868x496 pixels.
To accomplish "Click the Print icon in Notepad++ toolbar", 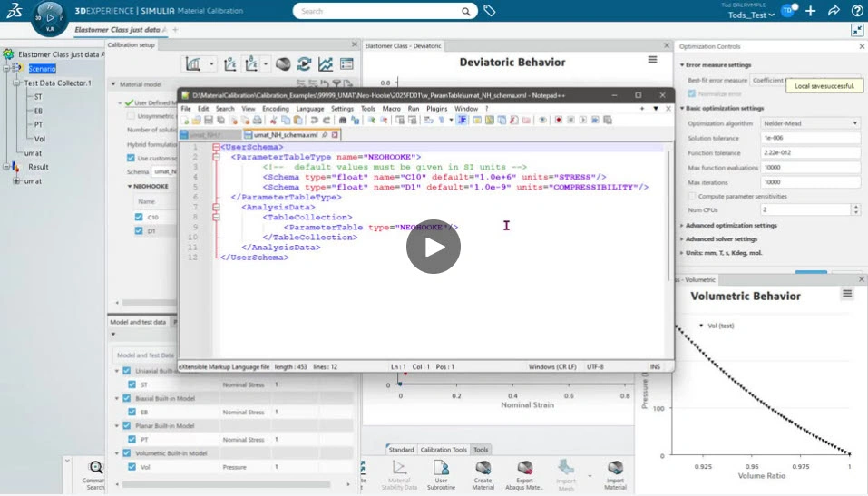I will tap(258, 120).
